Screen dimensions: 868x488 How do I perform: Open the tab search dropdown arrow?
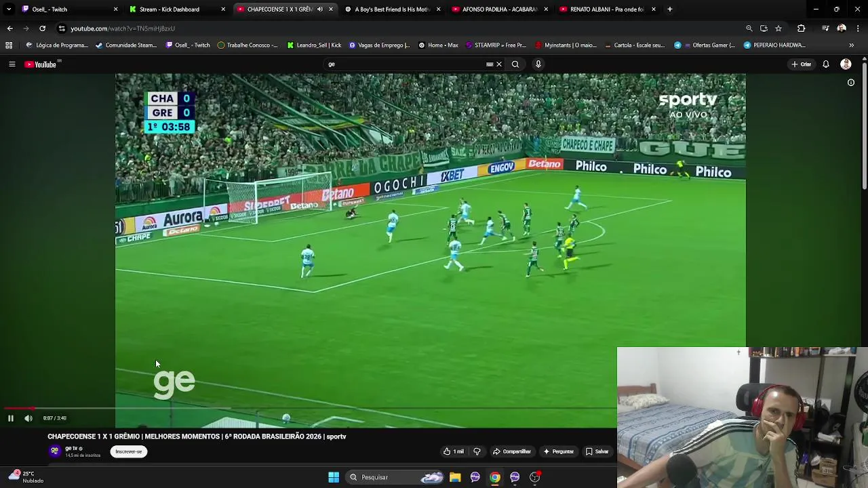pyautogui.click(x=9, y=9)
